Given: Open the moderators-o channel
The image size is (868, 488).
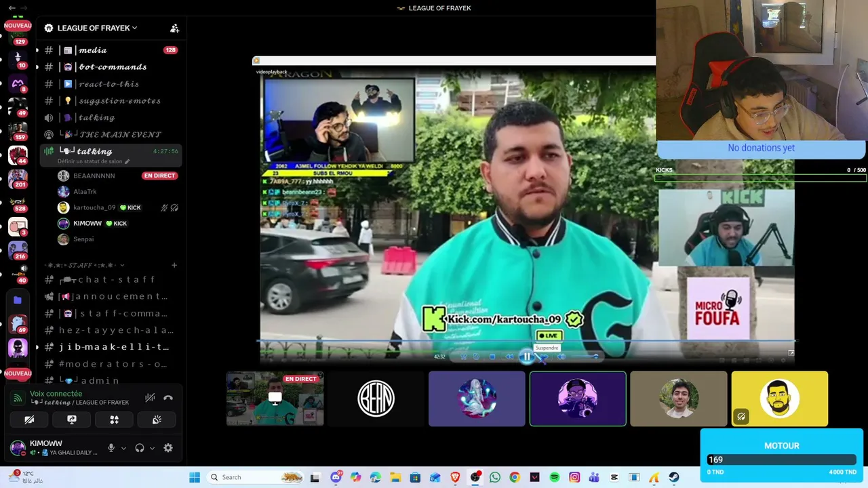Looking at the screenshot, I should tap(111, 364).
